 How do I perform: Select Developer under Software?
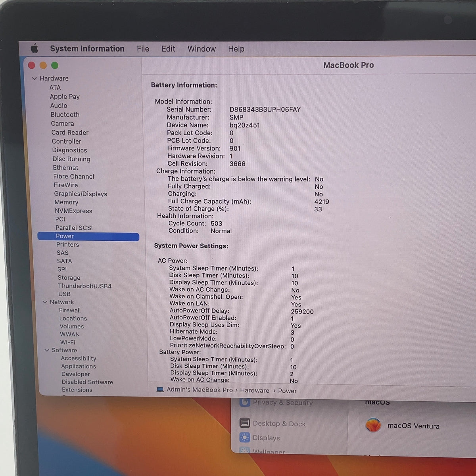(75, 374)
